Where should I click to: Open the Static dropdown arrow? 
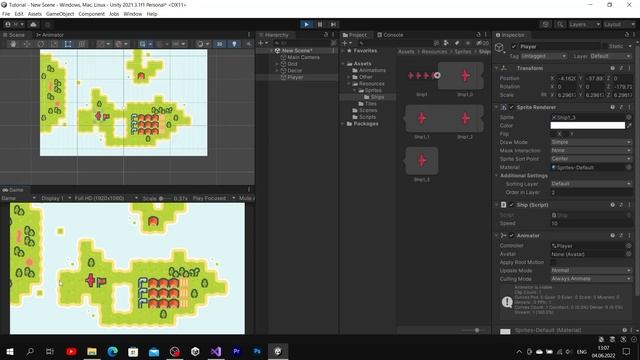coord(630,47)
